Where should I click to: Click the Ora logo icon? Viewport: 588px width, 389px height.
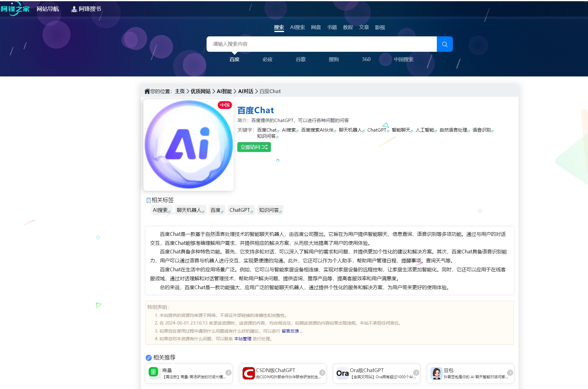(x=342, y=373)
